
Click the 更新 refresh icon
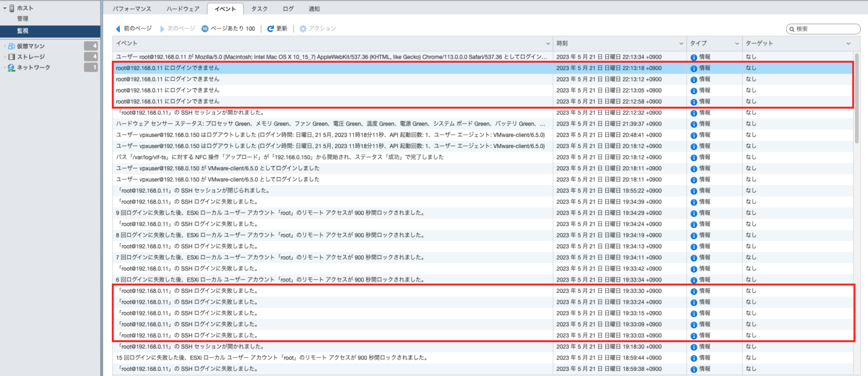click(x=271, y=28)
